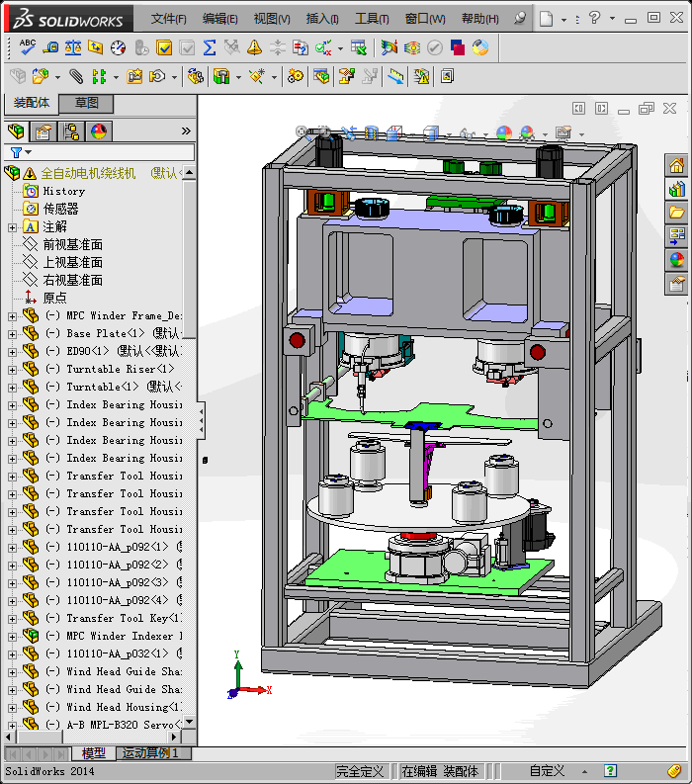Click the Reference Geometry icon
Screen dimensions: 692x784
click(x=257, y=76)
